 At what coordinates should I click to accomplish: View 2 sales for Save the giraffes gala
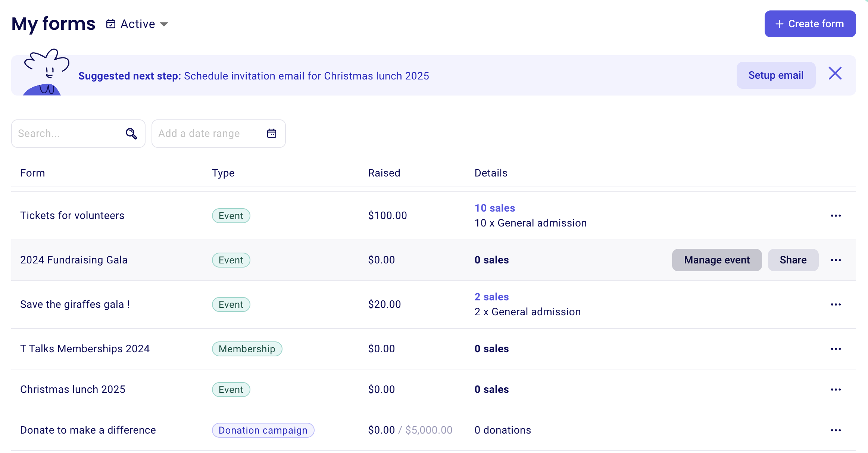[491, 297]
